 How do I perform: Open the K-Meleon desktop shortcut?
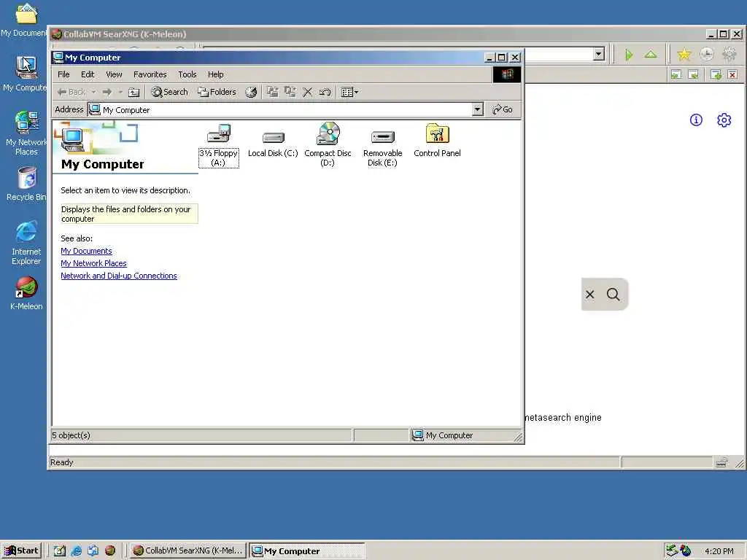26,293
